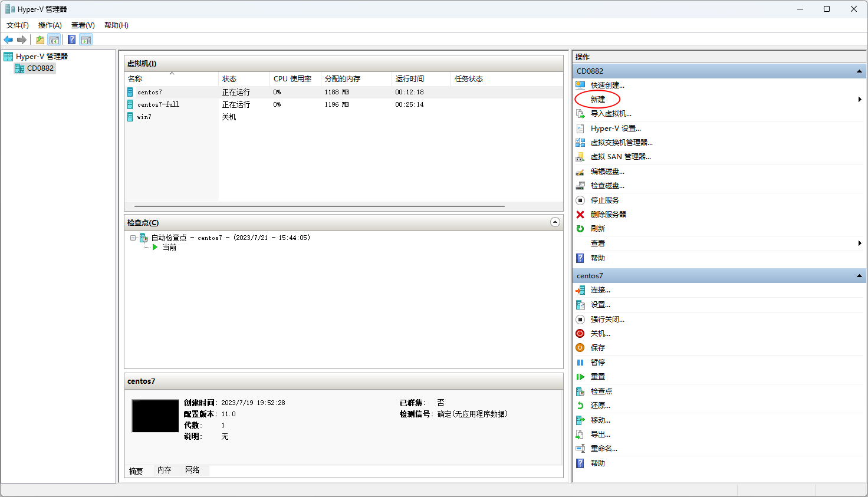Click the 导入虚拟机 icon

coord(580,113)
